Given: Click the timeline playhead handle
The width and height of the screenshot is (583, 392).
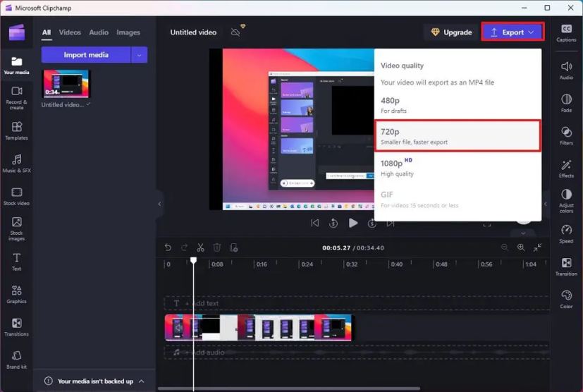Looking at the screenshot, I should point(193,260).
